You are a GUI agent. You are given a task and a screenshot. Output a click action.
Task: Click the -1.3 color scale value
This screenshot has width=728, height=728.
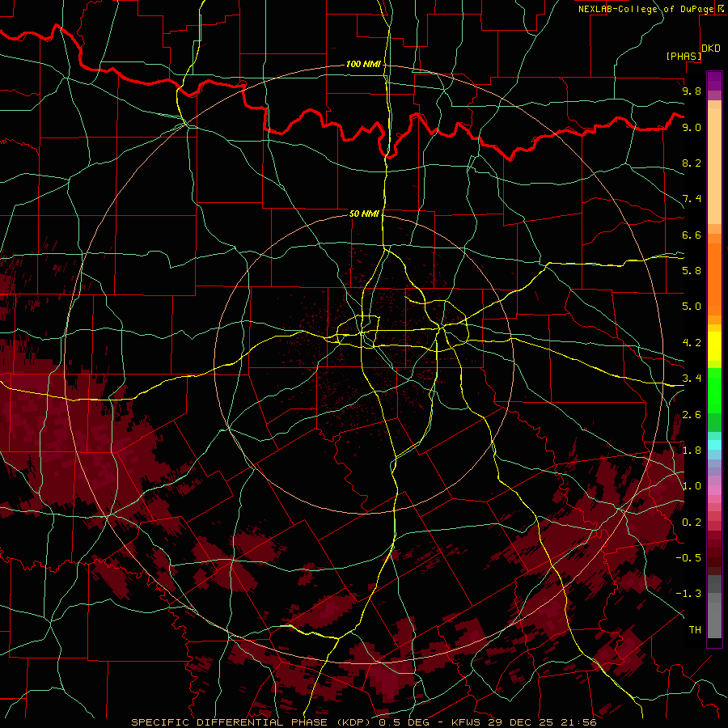[x=688, y=594]
